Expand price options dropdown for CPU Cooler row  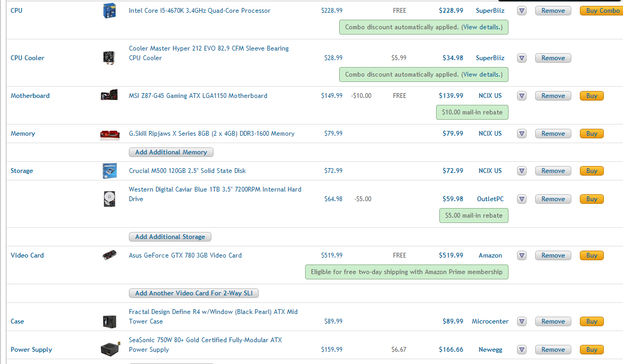click(x=522, y=58)
